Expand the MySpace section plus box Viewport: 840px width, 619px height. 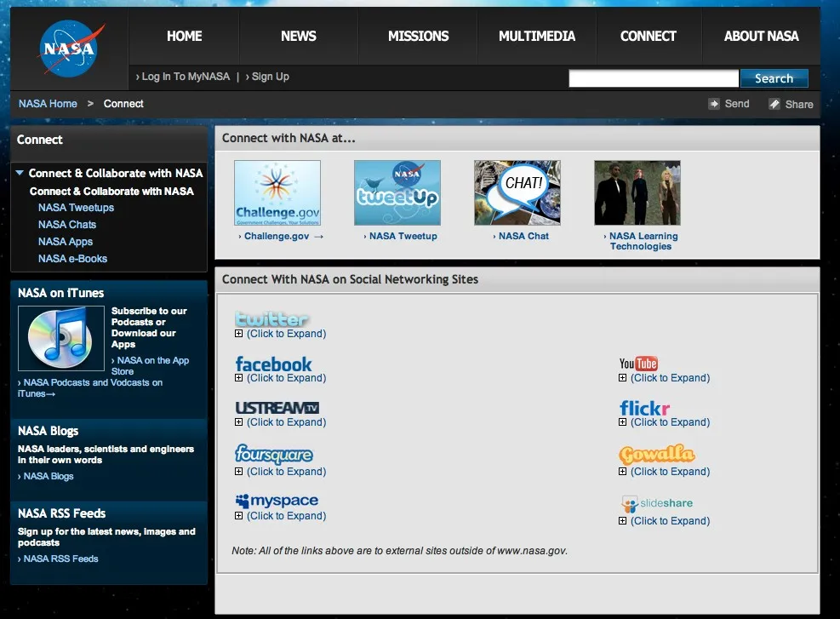tap(239, 516)
